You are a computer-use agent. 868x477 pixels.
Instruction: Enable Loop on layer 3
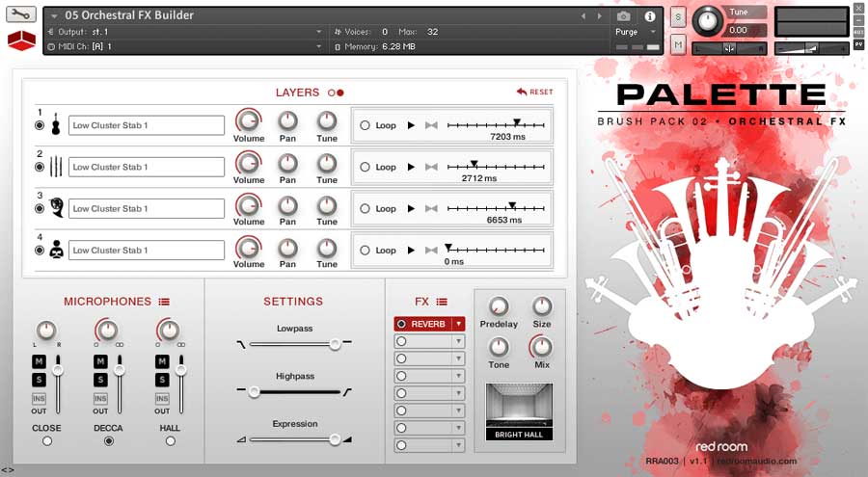tap(365, 208)
